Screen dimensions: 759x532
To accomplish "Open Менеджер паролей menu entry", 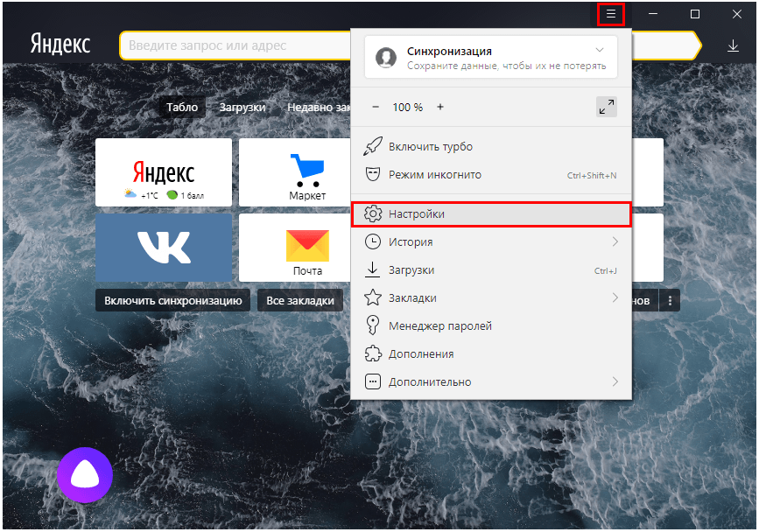I will (x=491, y=326).
